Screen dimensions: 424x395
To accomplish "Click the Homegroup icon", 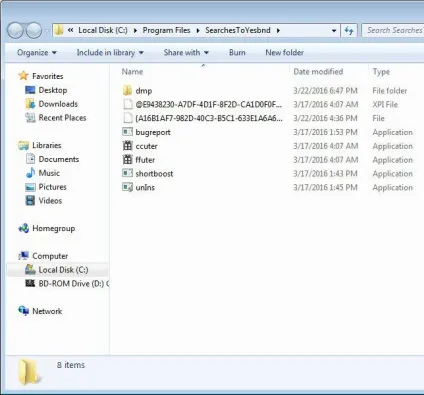I will click(23, 228).
